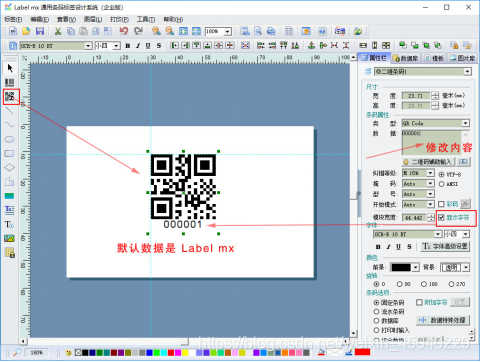This screenshot has height=362, width=480.
Task: Select the 2D QR code tool in left toolbox
Action: tap(10, 97)
